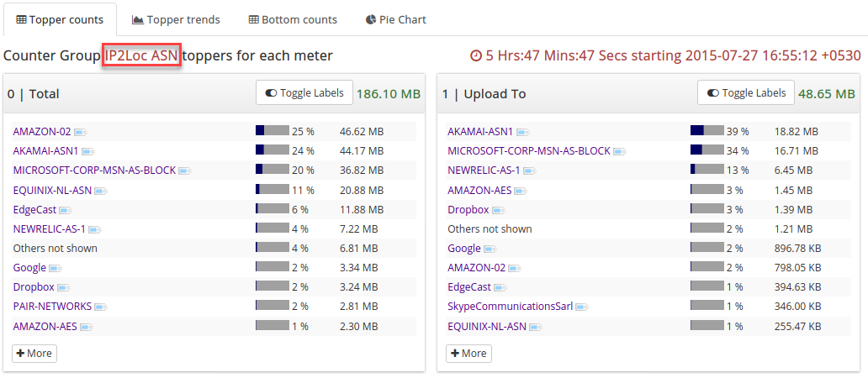868x378 pixels.
Task: Click tag icon beside MICROSOFT-CORP-MSN-AS-BLOCK in Upload To
Action: pos(620,151)
